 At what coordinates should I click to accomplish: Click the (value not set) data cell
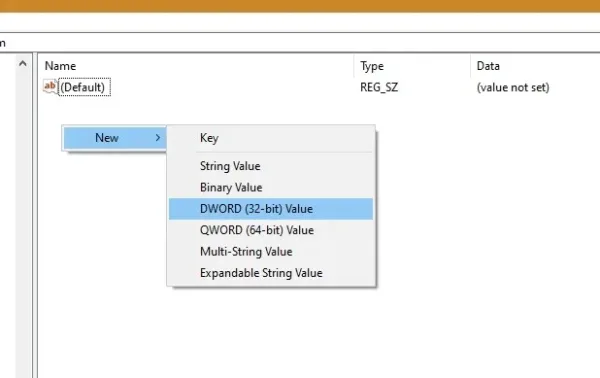[x=513, y=87]
